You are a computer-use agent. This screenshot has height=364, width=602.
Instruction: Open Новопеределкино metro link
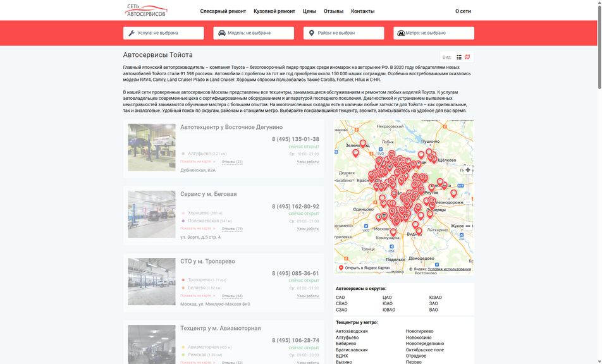point(425,344)
